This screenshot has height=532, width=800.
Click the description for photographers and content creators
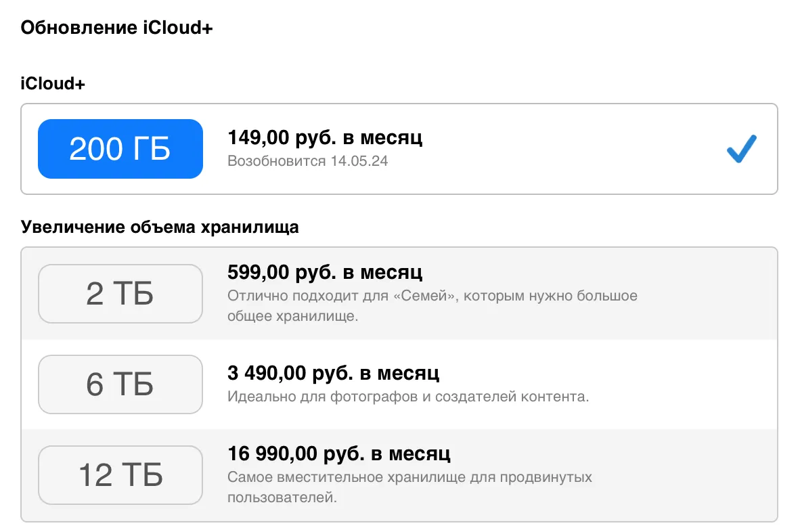coord(408,396)
